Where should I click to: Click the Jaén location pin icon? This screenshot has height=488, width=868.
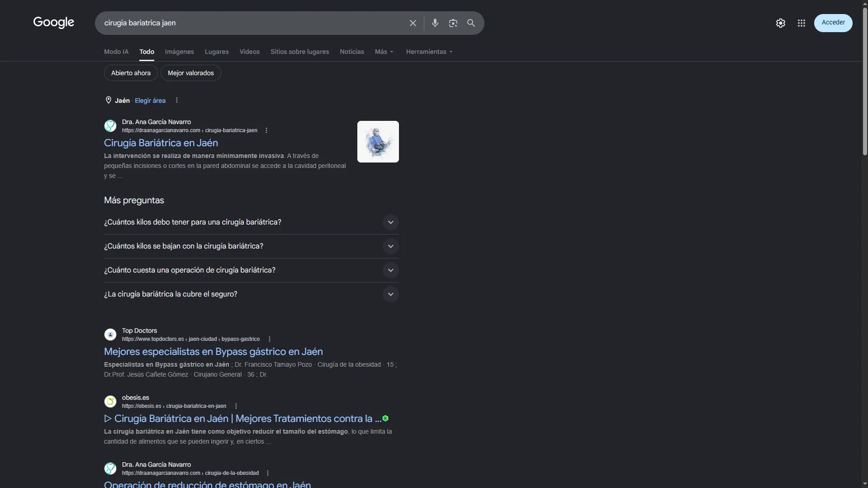109,100
